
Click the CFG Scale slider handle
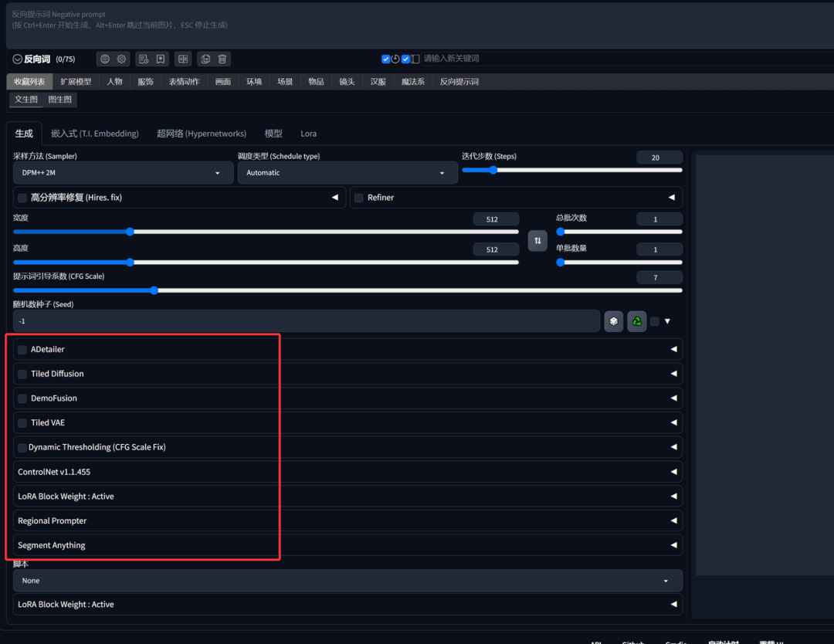point(154,290)
